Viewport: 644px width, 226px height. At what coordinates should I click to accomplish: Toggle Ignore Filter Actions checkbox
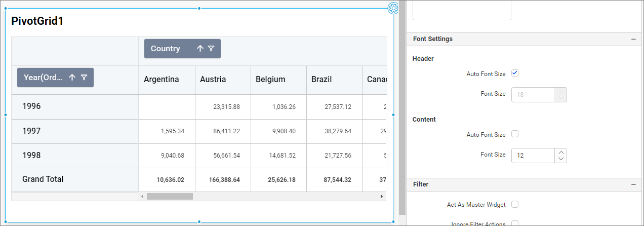515,223
